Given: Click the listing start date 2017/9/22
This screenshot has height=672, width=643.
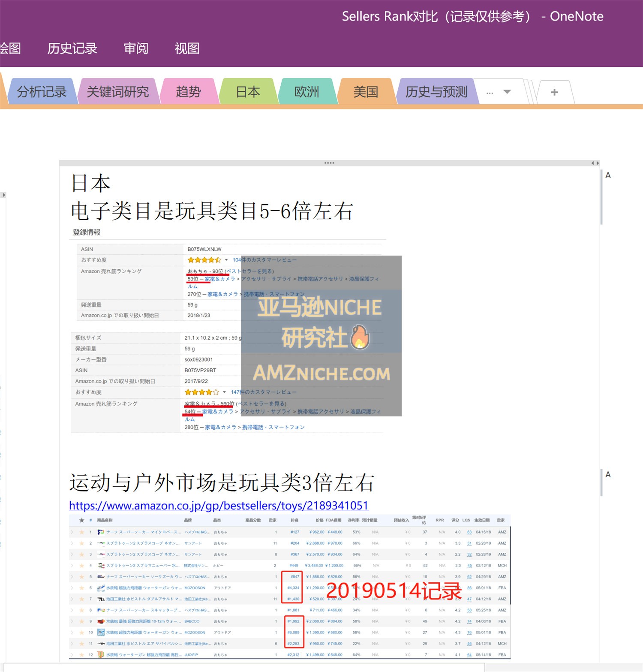Looking at the screenshot, I should pos(196,381).
